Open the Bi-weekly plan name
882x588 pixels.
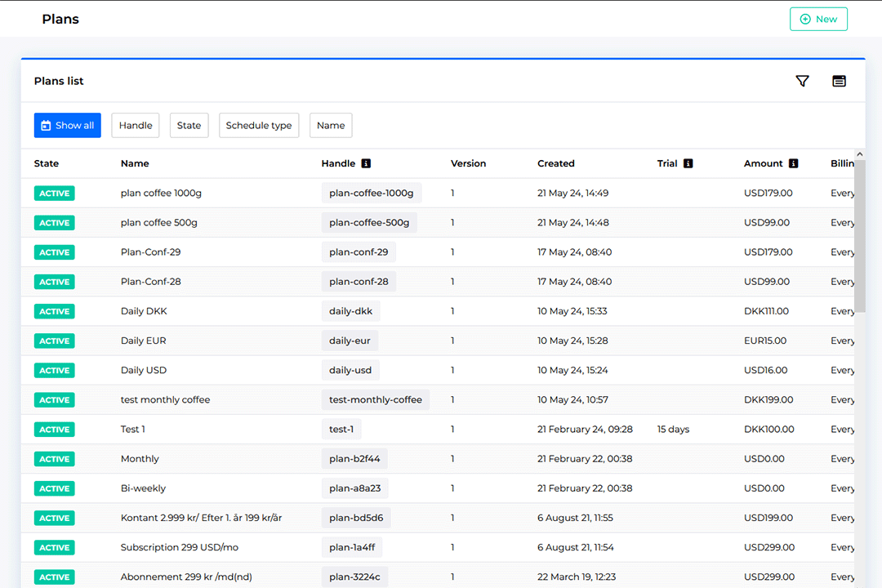143,488
